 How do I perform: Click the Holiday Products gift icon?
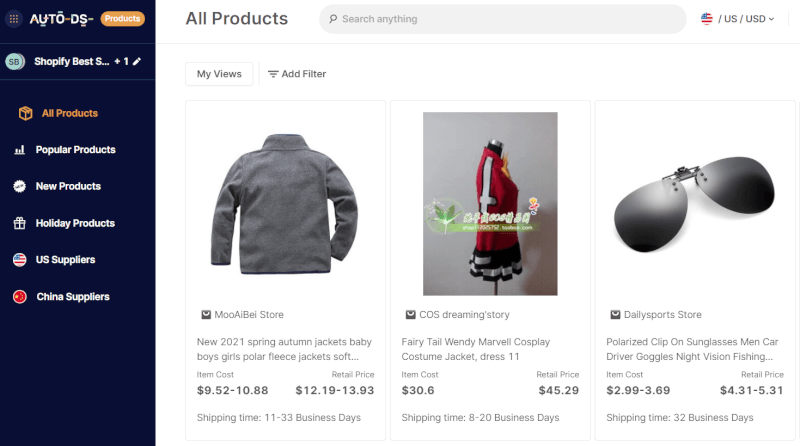pos(19,223)
